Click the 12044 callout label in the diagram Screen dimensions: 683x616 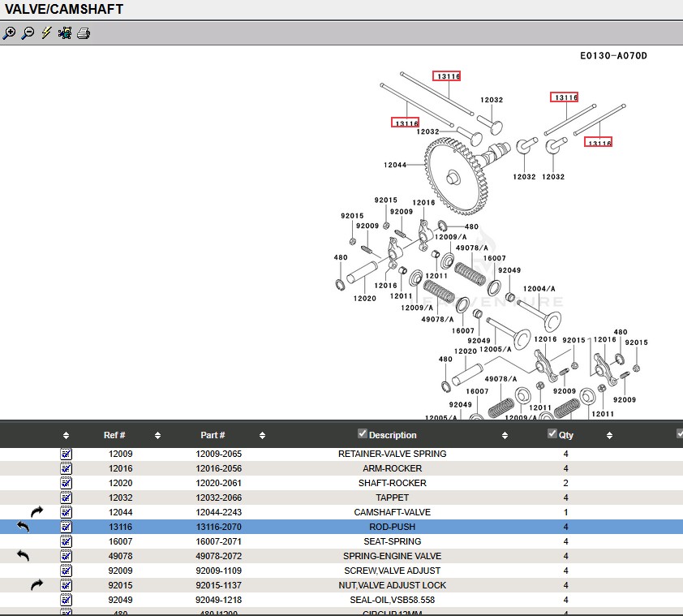pos(395,166)
